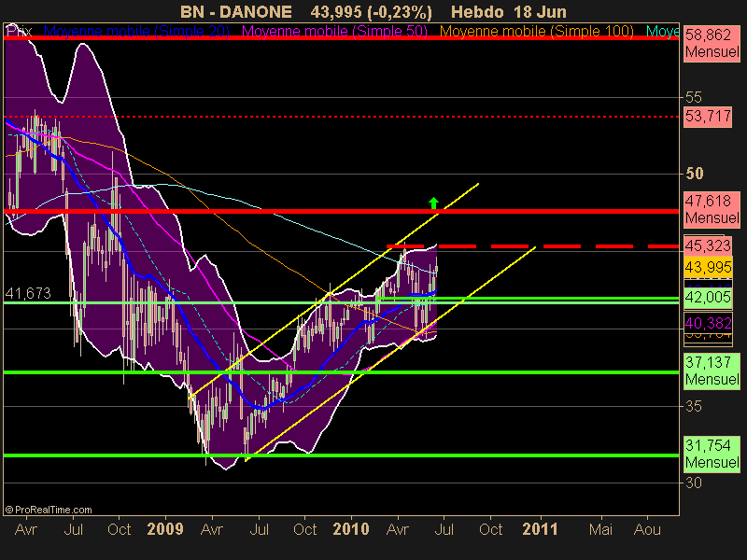Click the 45,323 dashed resistance label
747x560 pixels.
pyautogui.click(x=708, y=245)
